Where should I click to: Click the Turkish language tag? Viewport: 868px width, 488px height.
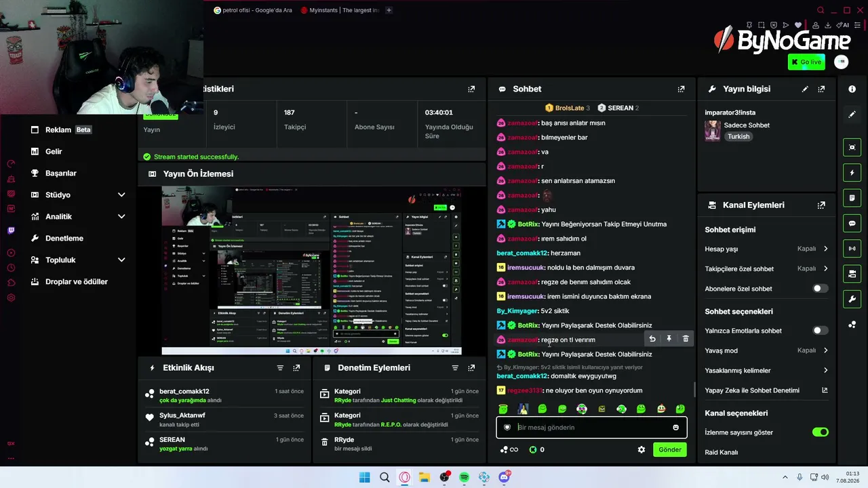click(738, 136)
